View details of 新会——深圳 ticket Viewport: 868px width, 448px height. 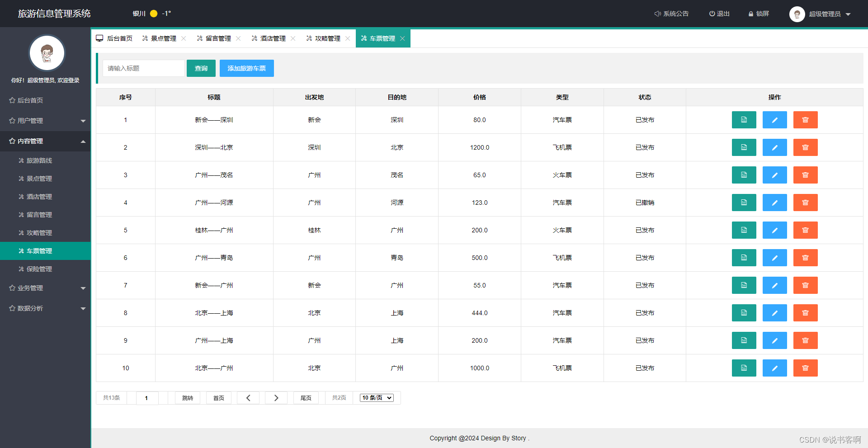point(744,120)
